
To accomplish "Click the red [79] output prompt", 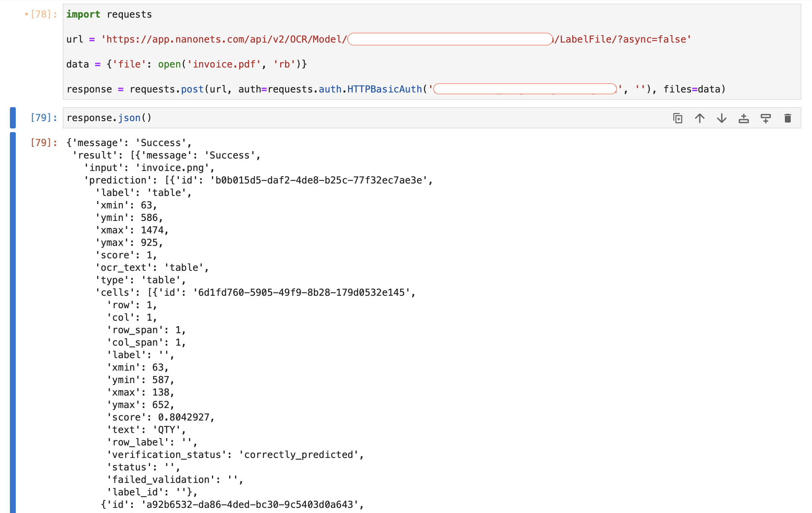I will tap(43, 143).
